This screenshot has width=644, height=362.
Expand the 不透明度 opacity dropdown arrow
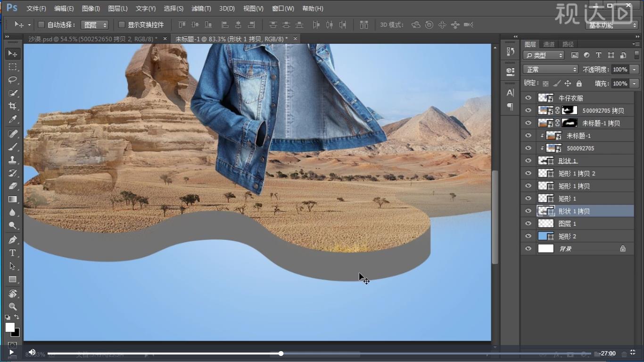point(634,69)
